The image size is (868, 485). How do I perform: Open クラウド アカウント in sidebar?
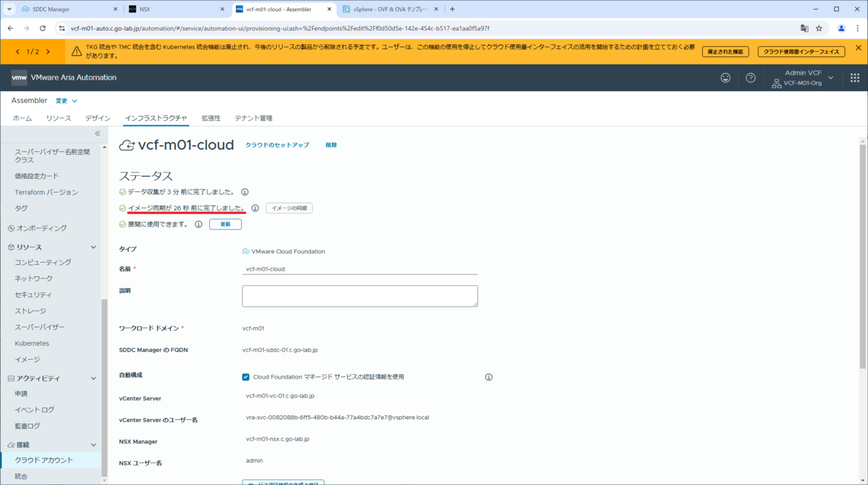pos(43,460)
